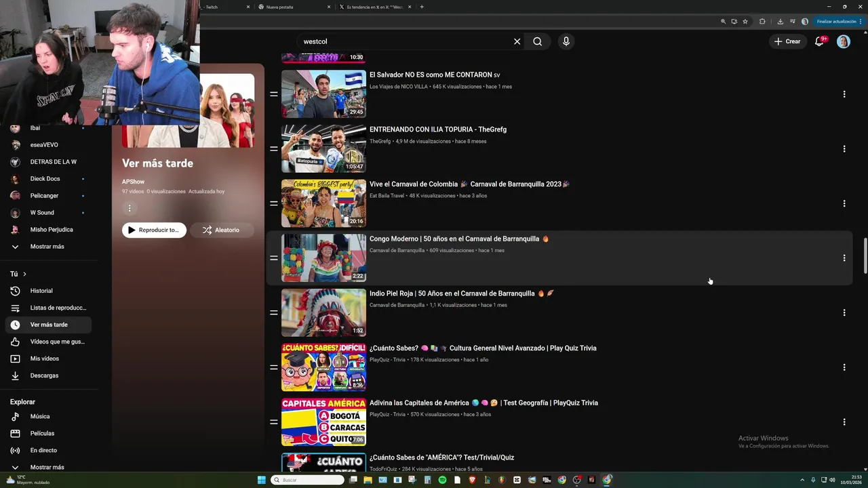Open options menu for Adivina las Capitales de América
Screen dimensions: 868x488
tap(844, 422)
